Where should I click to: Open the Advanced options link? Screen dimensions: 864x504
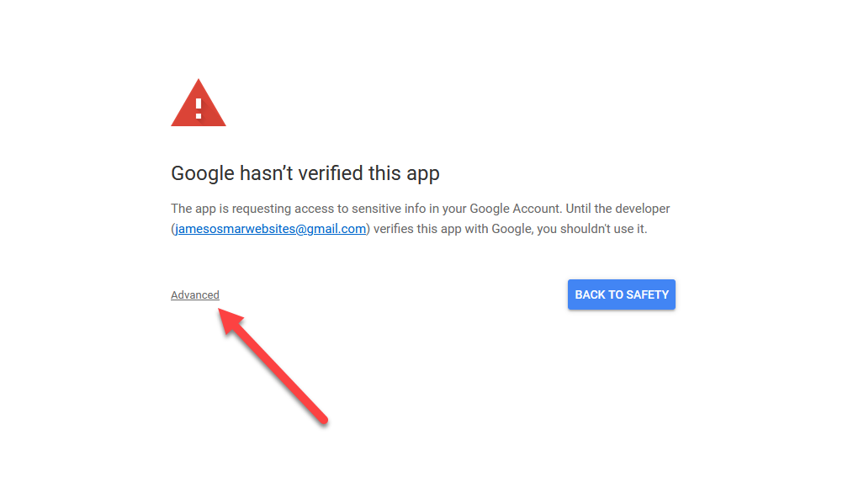pos(195,295)
